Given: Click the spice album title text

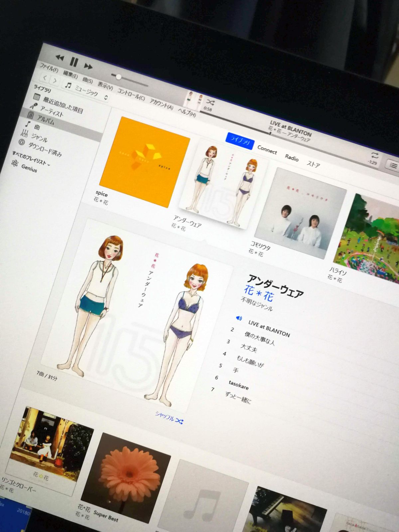Looking at the screenshot, I should [101, 193].
